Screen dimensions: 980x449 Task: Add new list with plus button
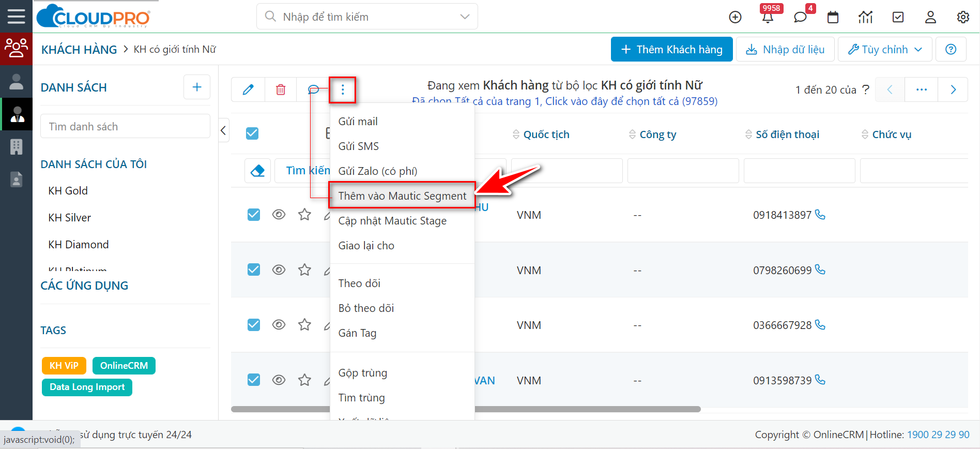[x=197, y=87]
